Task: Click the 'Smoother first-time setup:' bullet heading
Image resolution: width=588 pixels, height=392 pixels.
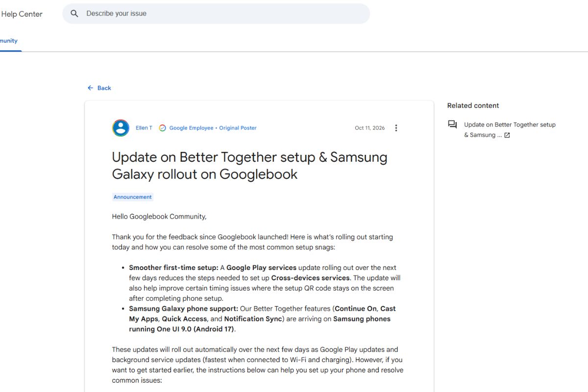Action: tap(173, 268)
